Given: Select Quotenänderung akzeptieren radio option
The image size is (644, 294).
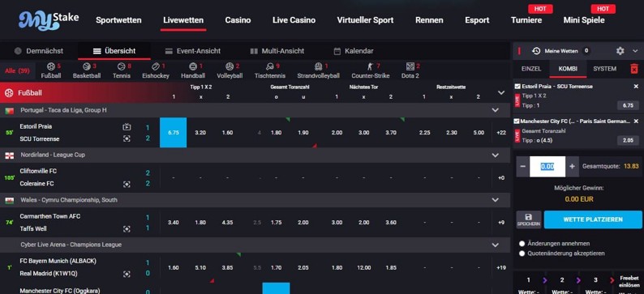Looking at the screenshot, I should 522,254.
